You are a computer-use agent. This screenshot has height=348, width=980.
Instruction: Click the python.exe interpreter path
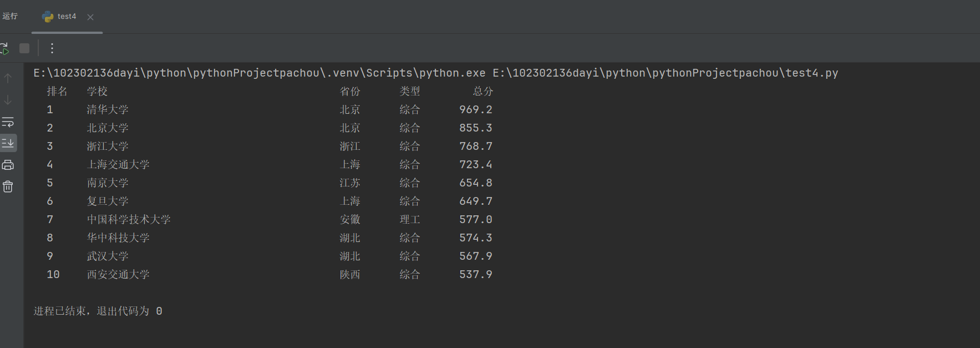coord(260,73)
